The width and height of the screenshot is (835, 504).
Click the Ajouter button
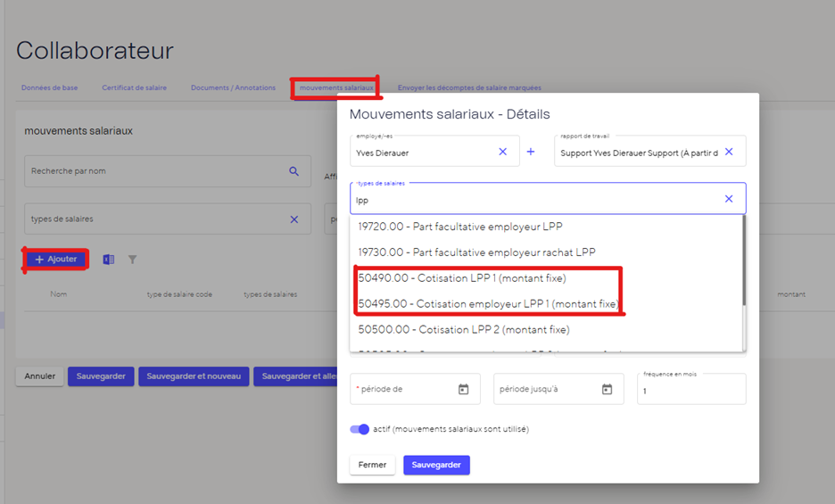click(x=55, y=260)
